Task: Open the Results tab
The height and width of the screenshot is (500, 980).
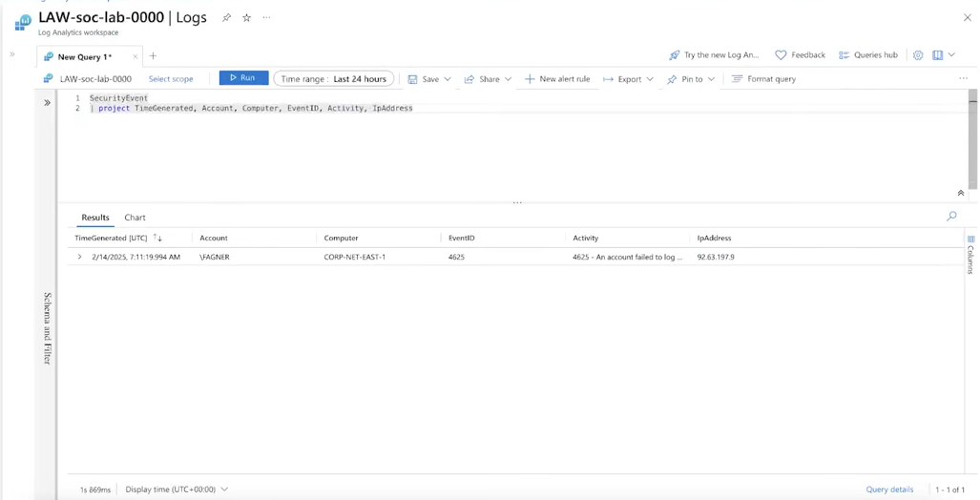Action: click(x=95, y=218)
